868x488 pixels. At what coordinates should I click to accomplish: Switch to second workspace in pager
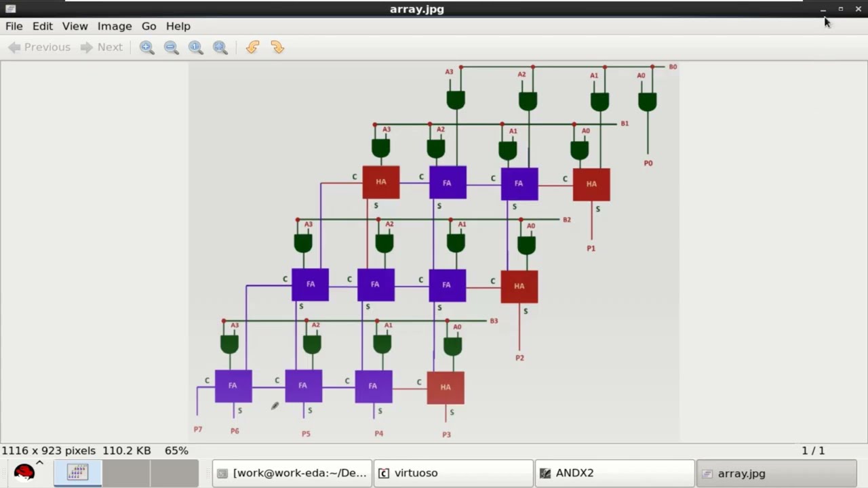[126, 472]
